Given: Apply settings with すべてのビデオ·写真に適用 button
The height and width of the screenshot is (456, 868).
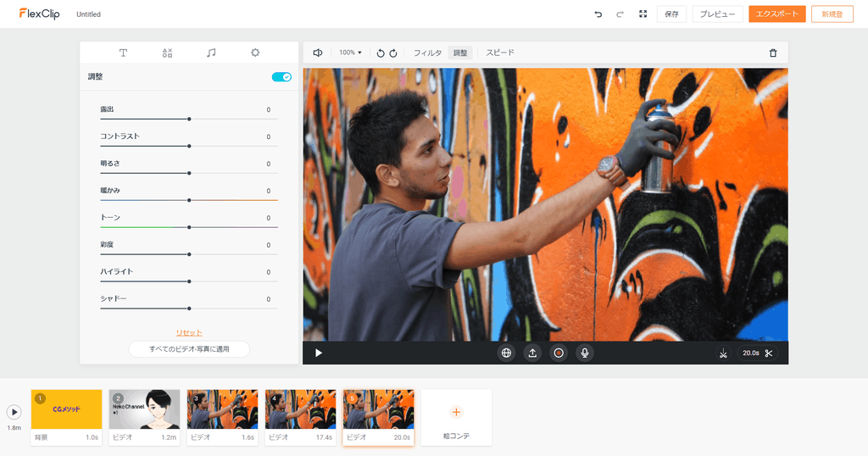Looking at the screenshot, I should 189,349.
